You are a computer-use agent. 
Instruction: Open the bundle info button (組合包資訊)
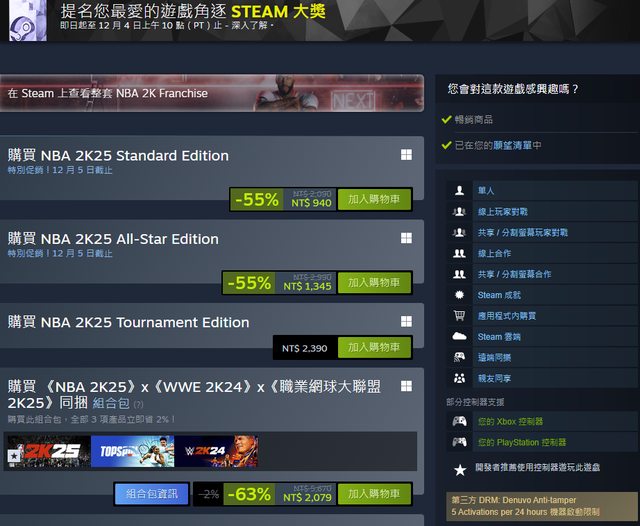[x=152, y=494]
